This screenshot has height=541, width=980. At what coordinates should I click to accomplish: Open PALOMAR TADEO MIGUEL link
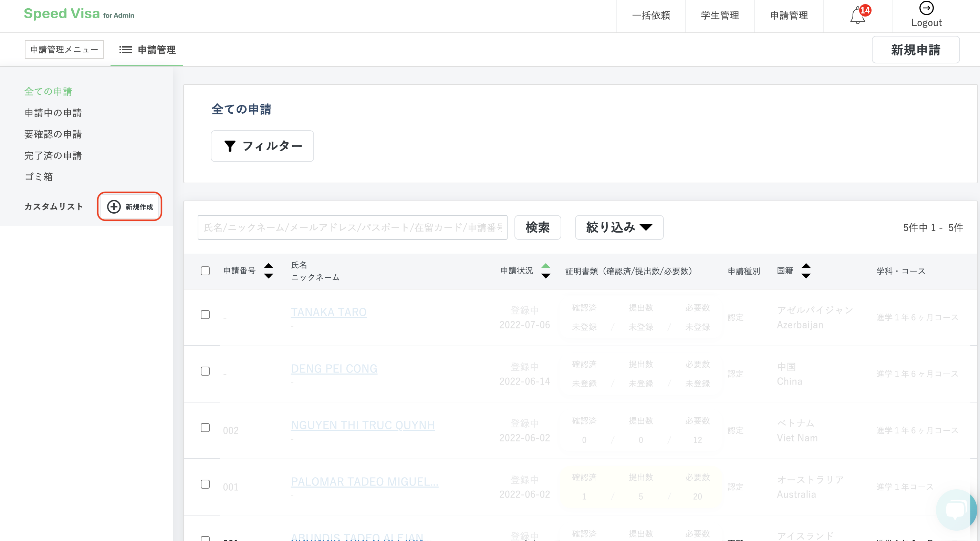coord(364,482)
